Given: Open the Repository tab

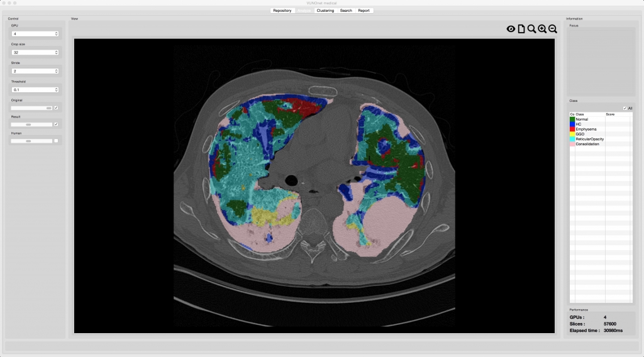Looking at the screenshot, I should 282,11.
